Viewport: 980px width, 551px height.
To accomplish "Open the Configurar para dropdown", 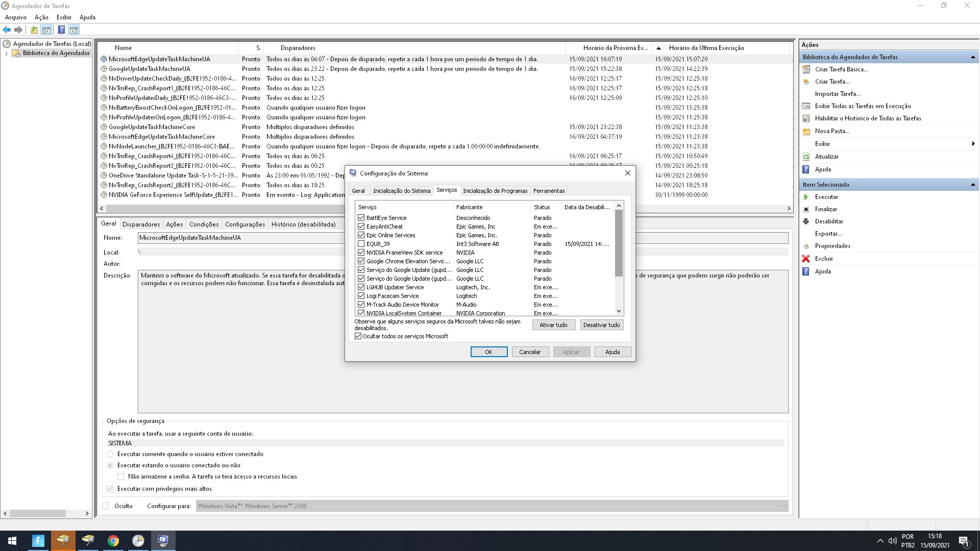I will click(783, 506).
